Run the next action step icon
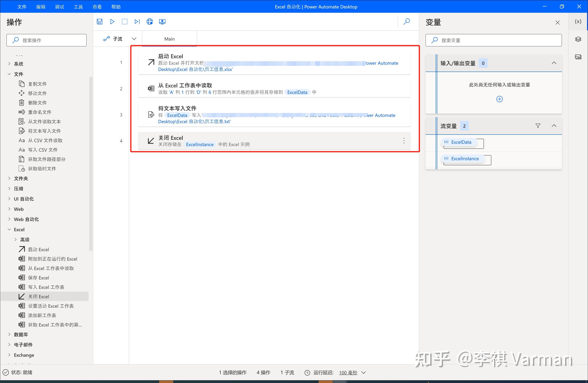Image resolution: width=588 pixels, height=383 pixels. click(x=137, y=22)
